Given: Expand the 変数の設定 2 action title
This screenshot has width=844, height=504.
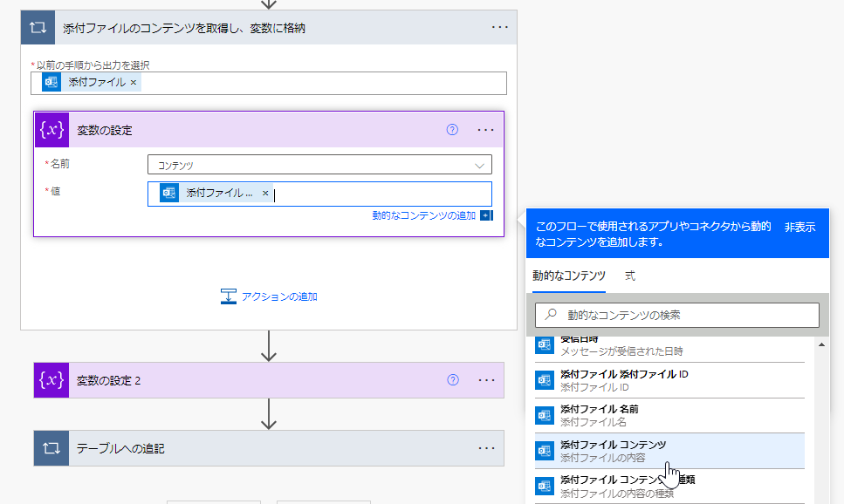Looking at the screenshot, I should [x=109, y=381].
